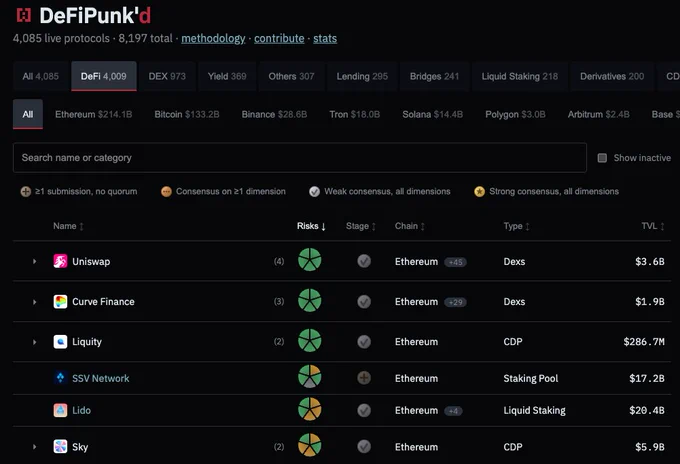Image resolution: width=680 pixels, height=464 pixels.
Task: Open the Lido protocol link
Action: 82,410
